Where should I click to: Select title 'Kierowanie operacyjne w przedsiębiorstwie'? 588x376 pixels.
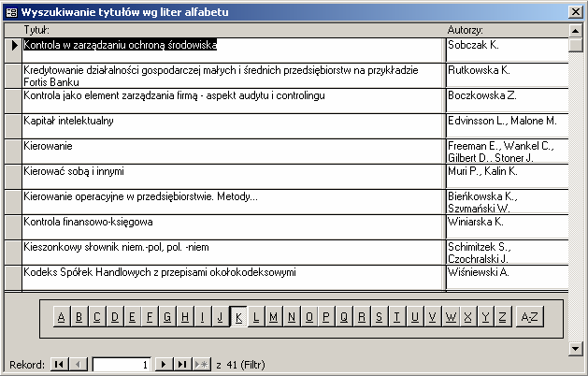[x=234, y=201]
